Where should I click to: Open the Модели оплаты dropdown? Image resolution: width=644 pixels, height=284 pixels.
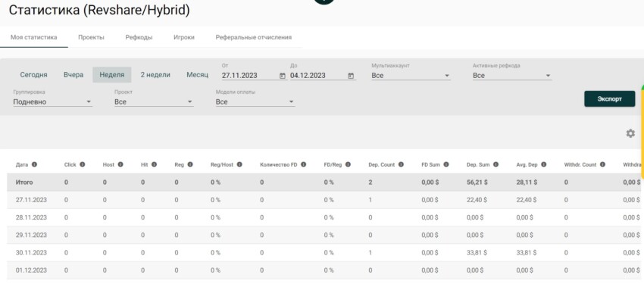coord(255,101)
